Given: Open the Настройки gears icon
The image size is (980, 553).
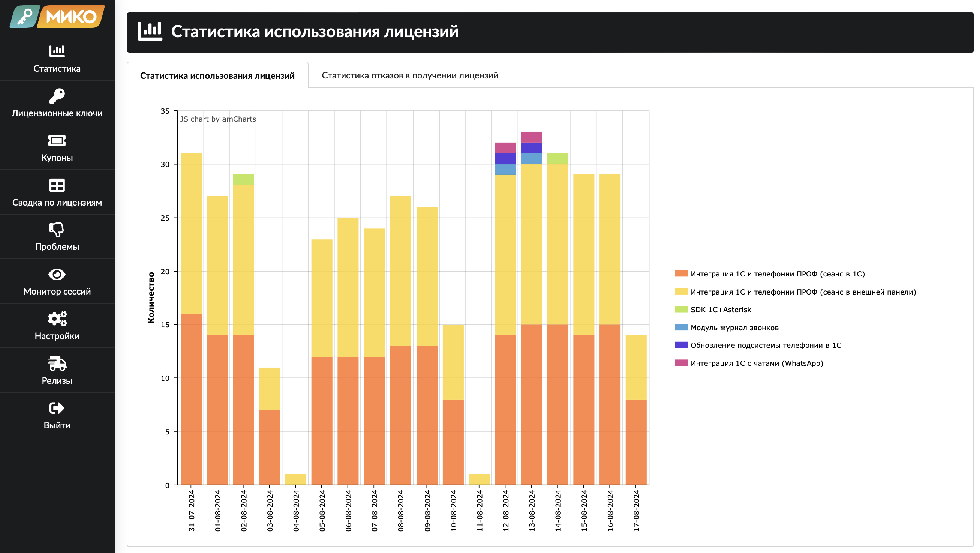Looking at the screenshot, I should (57, 319).
